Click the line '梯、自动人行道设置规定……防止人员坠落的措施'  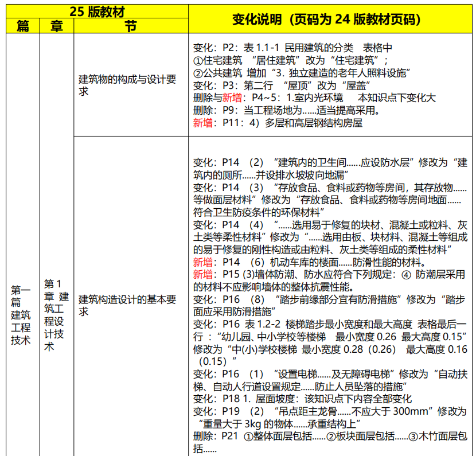coord(300,387)
